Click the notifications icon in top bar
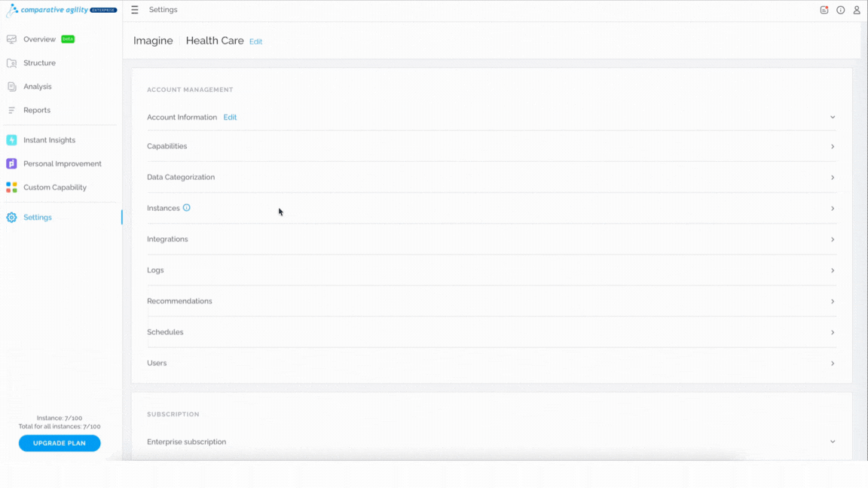This screenshot has width=868, height=488. coord(824,10)
